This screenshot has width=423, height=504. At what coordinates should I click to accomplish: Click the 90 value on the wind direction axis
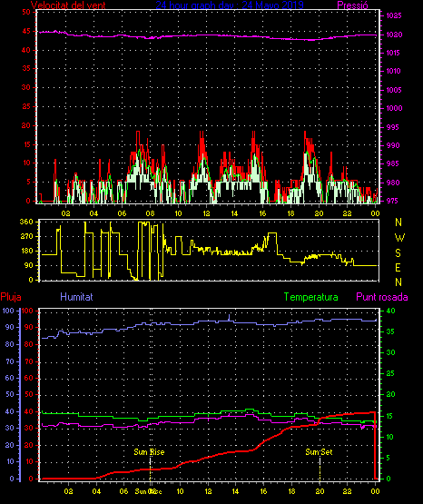tap(28, 265)
